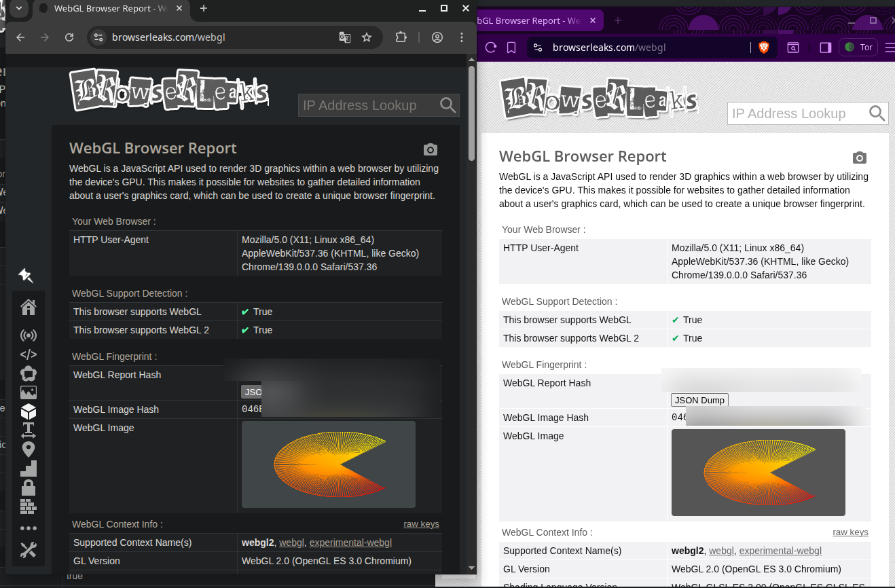Viewport: 895px width, 588px height.
Task: Open the Brave Shields lion icon
Action: [764, 48]
